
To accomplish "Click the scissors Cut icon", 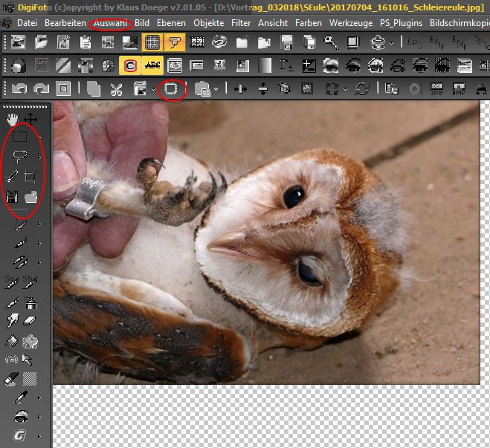I will [116, 89].
